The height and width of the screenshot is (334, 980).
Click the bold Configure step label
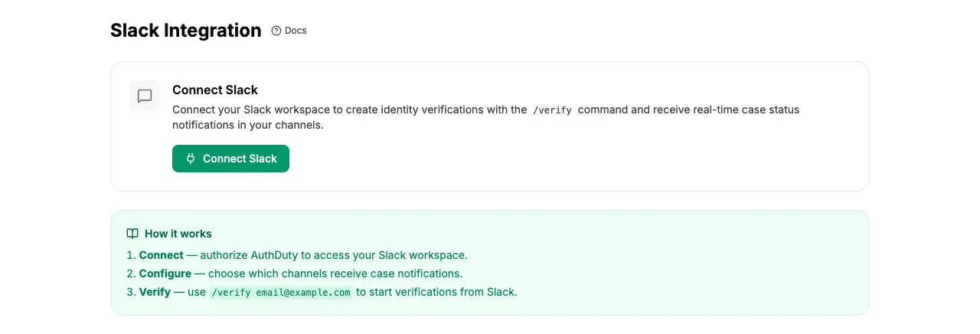click(x=165, y=273)
